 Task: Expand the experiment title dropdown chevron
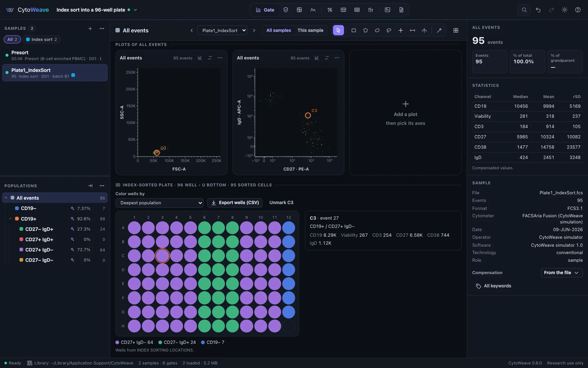pos(136,10)
